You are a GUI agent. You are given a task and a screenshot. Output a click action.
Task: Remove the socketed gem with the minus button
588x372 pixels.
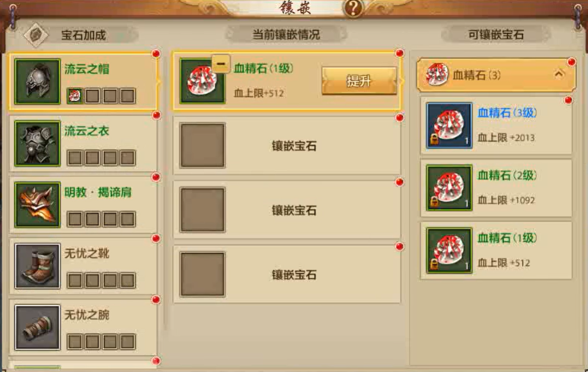coord(220,64)
